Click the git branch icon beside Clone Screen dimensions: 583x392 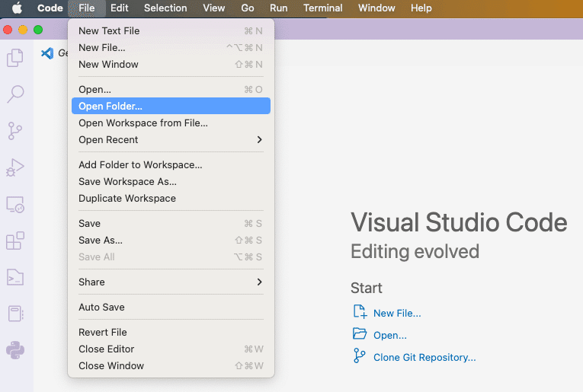tap(359, 355)
